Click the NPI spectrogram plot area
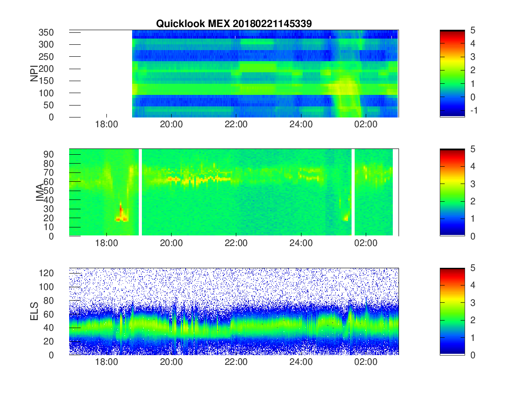The height and width of the screenshot is (399, 532). click(x=234, y=74)
